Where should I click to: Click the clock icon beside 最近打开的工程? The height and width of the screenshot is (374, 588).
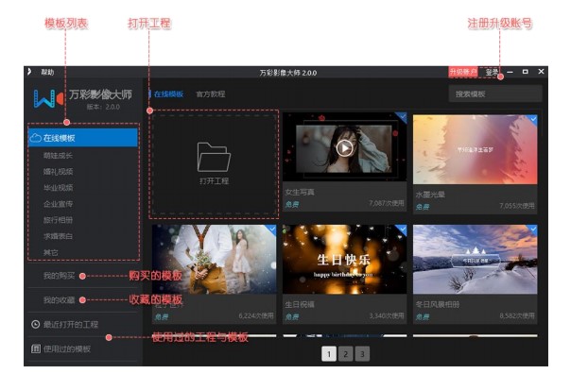[x=35, y=325]
